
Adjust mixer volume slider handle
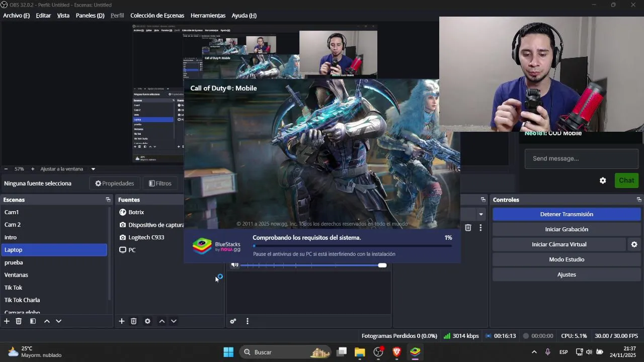(x=382, y=265)
